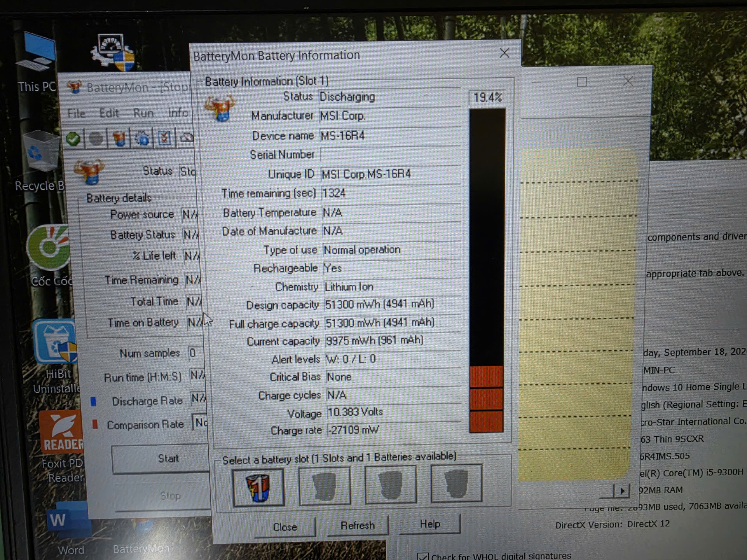
Task: Click the fourth (empty) battery slot
Action: coord(457,483)
